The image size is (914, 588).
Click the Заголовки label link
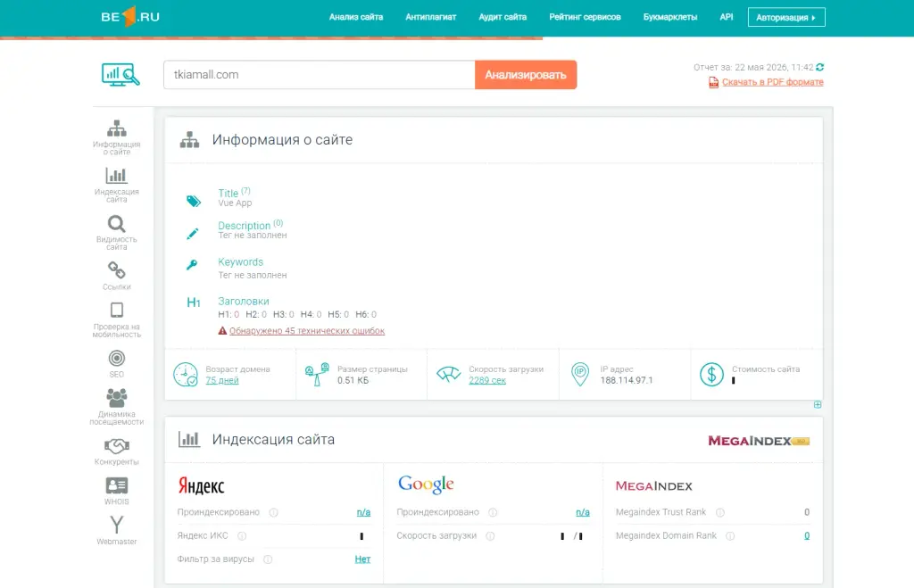244,302
